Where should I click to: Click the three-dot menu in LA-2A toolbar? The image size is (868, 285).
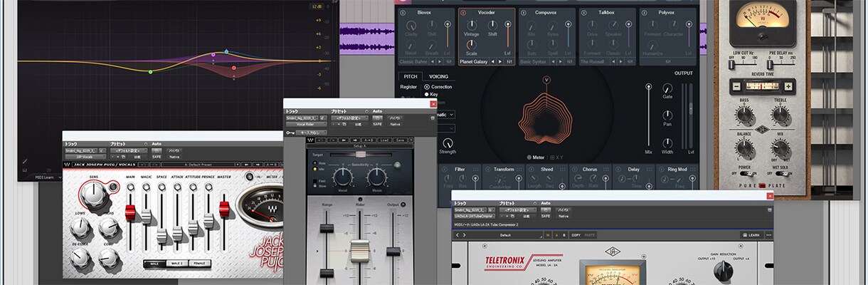[768, 234]
